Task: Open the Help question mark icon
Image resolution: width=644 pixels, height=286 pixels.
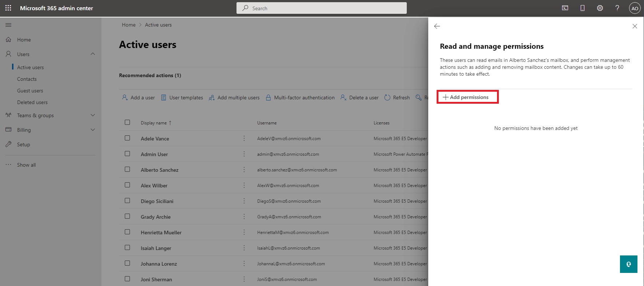Action: (x=617, y=8)
